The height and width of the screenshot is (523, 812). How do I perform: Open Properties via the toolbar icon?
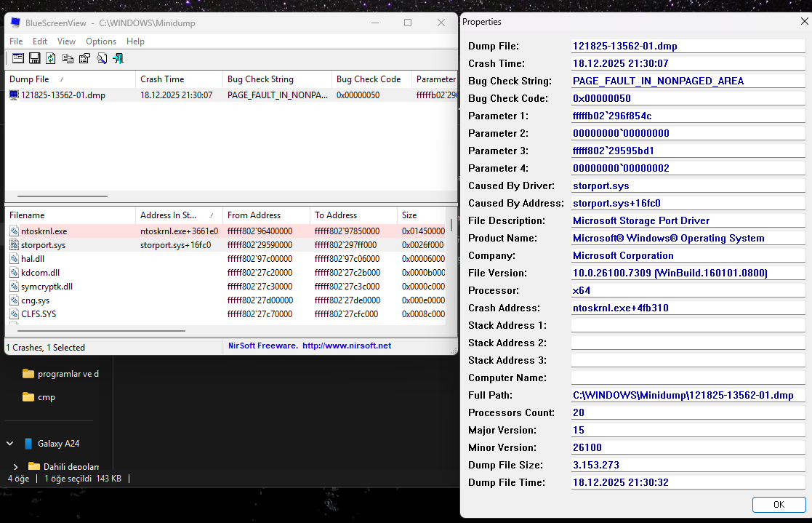pyautogui.click(x=84, y=59)
